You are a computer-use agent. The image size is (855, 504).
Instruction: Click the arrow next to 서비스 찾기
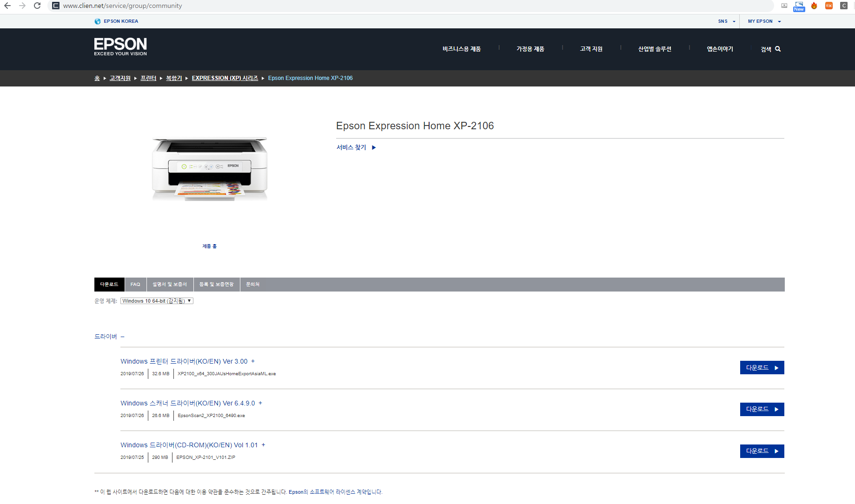point(374,147)
